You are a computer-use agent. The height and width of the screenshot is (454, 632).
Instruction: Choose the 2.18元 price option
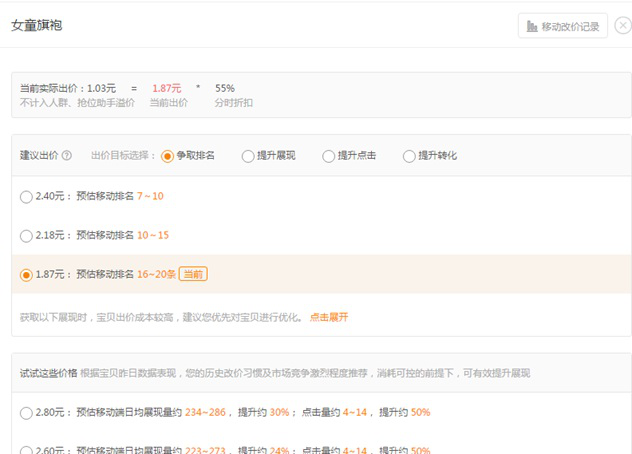tap(26, 236)
